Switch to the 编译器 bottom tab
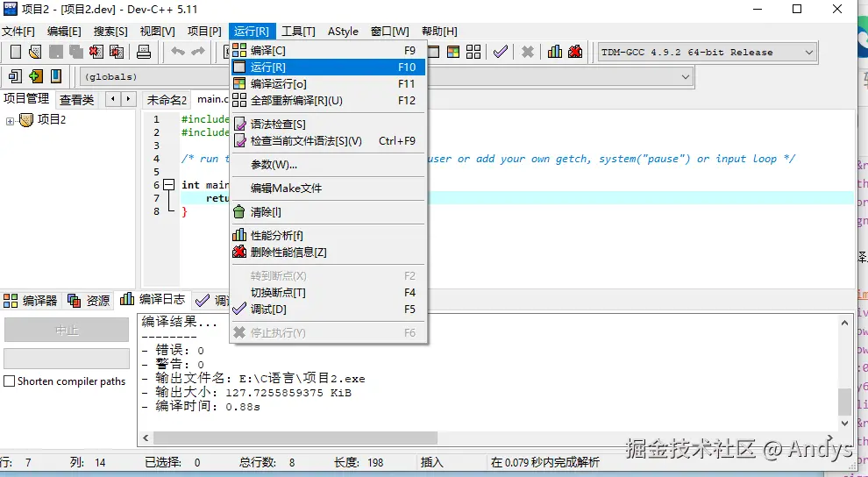Viewport: 868px width, 477px height. [31, 301]
